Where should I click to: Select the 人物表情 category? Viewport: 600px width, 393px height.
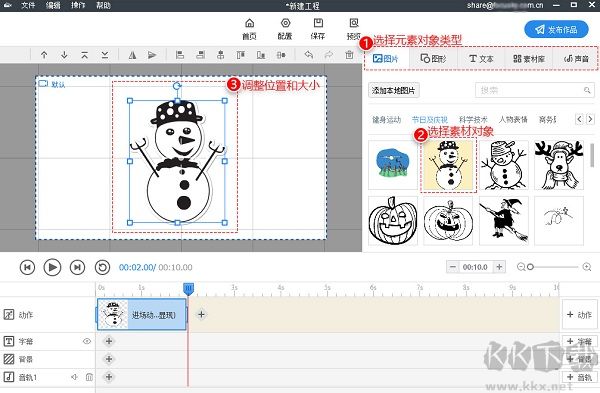(513, 120)
